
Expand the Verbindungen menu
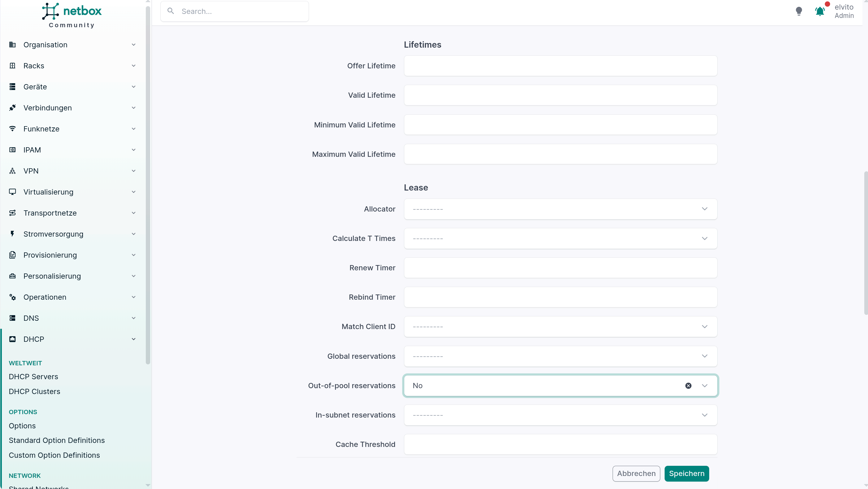[73, 108]
